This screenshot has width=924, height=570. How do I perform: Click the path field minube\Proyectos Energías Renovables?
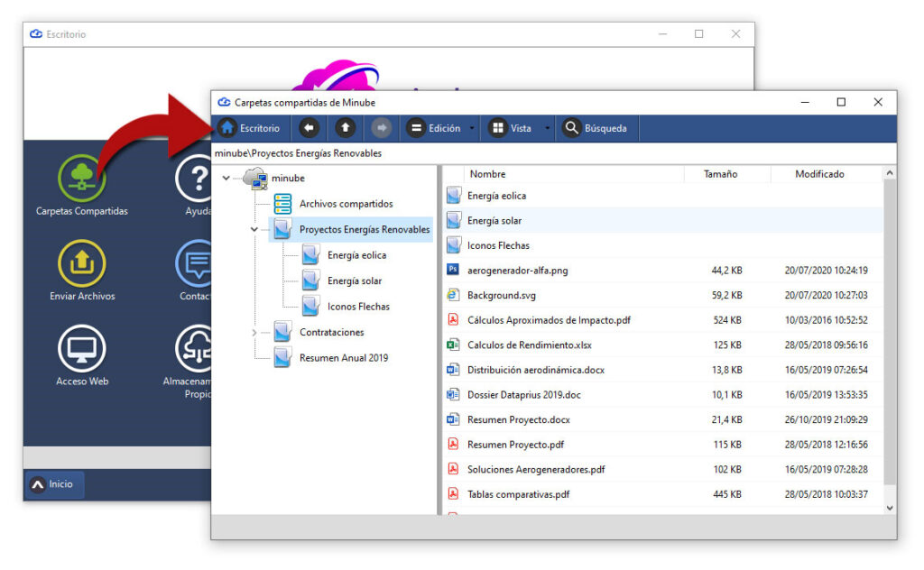tap(554, 153)
